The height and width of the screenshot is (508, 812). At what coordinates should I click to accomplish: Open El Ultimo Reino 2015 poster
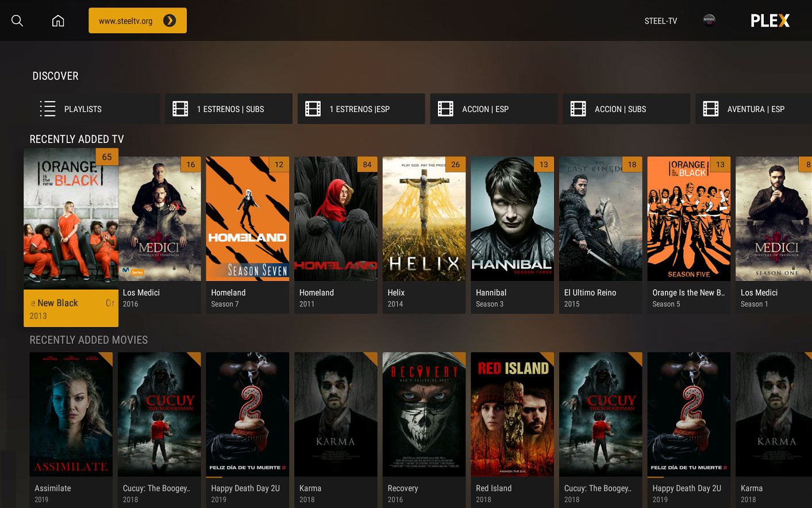601,218
